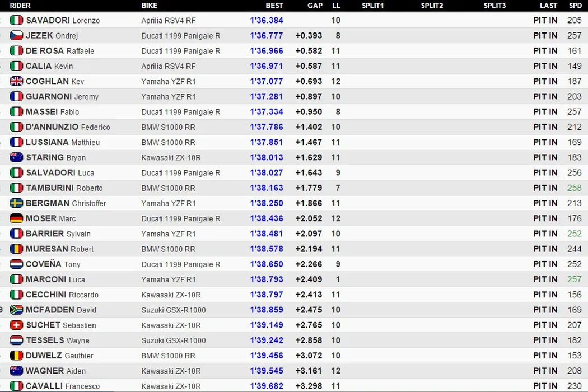
Task: Select Savadori's best time 1'36.384
Action: 267,20
